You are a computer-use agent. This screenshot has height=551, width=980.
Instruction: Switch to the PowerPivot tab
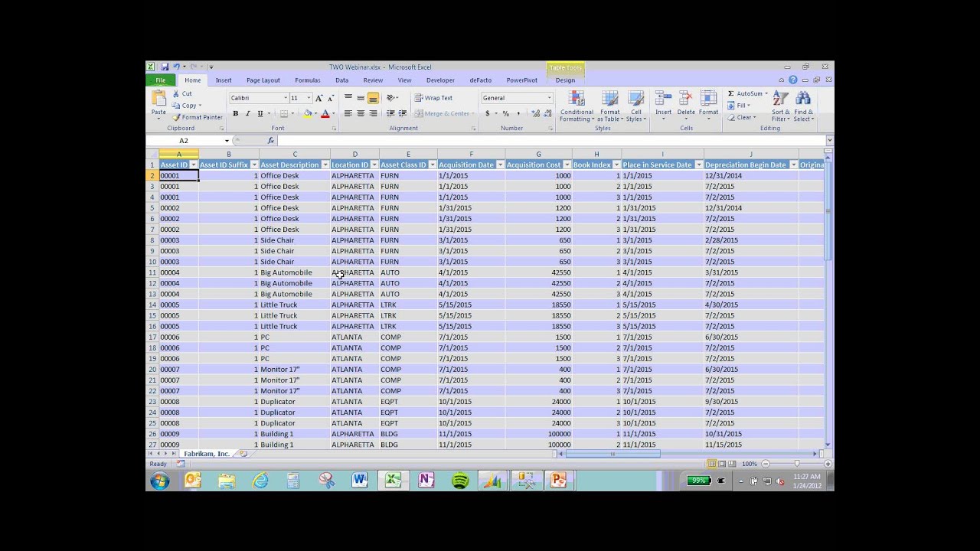(x=522, y=80)
